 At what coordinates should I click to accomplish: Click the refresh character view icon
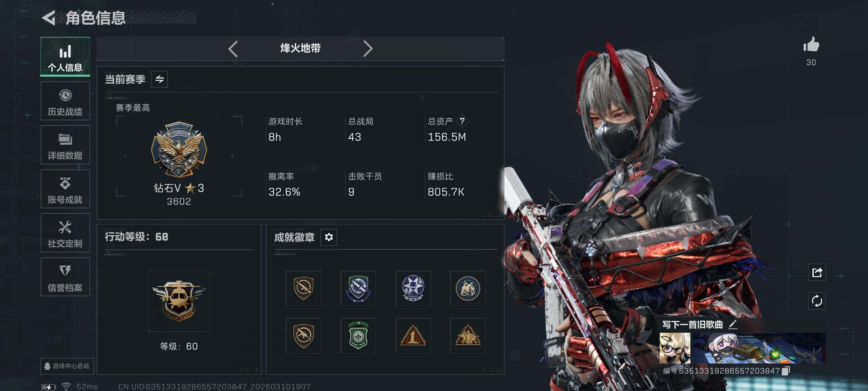[x=817, y=301]
